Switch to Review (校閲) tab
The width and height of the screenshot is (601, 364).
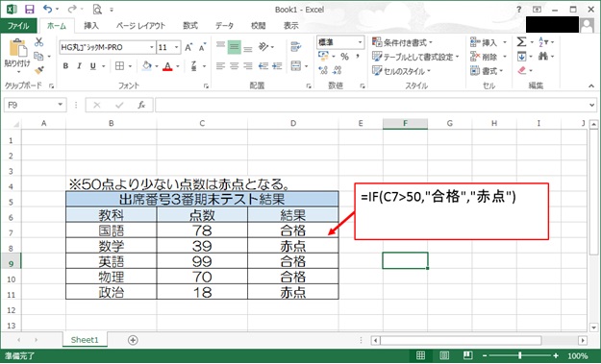[x=258, y=26]
